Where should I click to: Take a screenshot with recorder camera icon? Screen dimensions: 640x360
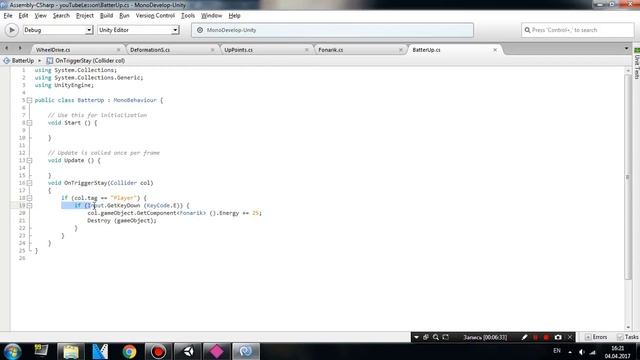(558, 337)
